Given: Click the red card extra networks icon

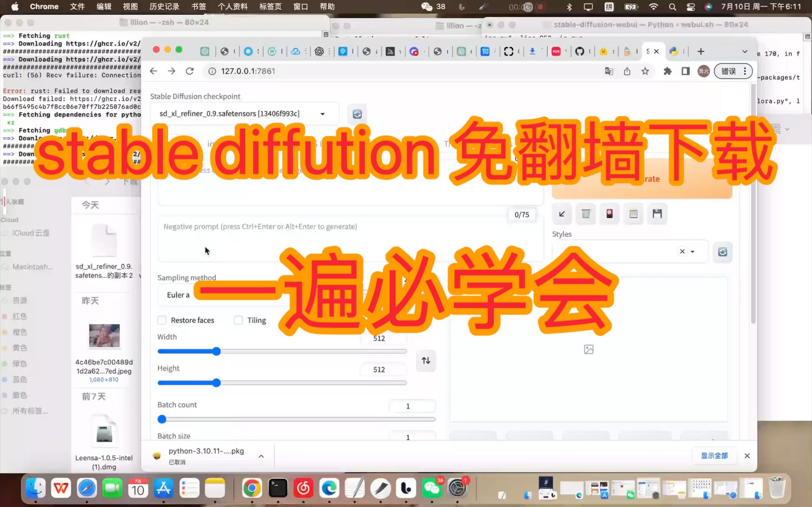Looking at the screenshot, I should click(610, 214).
